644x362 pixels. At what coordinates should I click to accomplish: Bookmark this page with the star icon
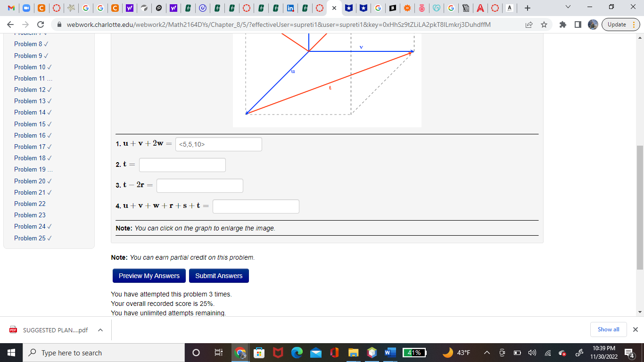[544, 25]
